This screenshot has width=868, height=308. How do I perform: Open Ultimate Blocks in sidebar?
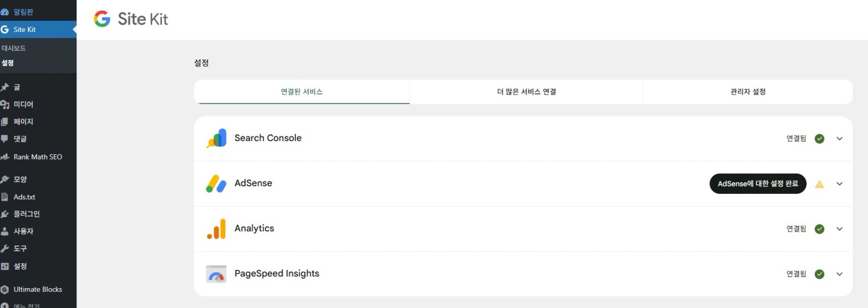(37, 289)
